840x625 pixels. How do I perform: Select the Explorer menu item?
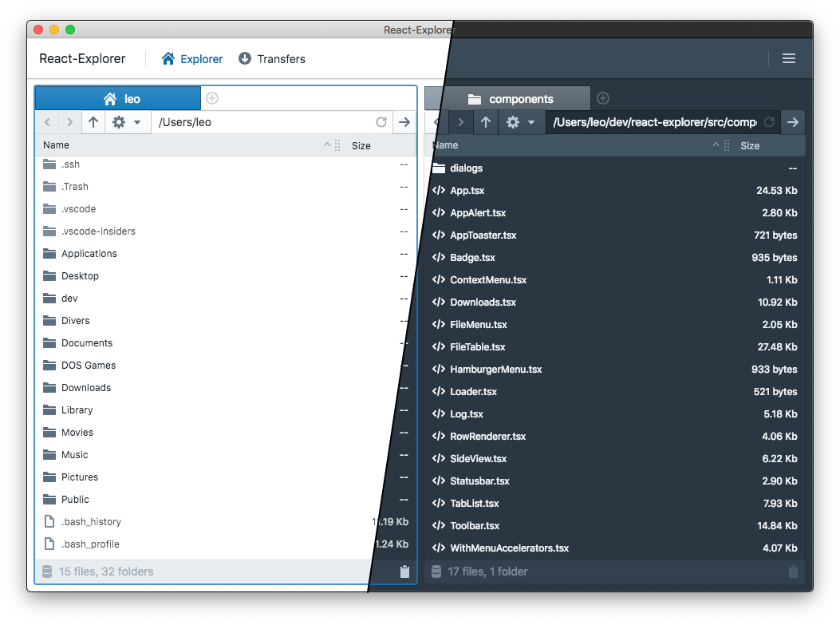[192, 58]
